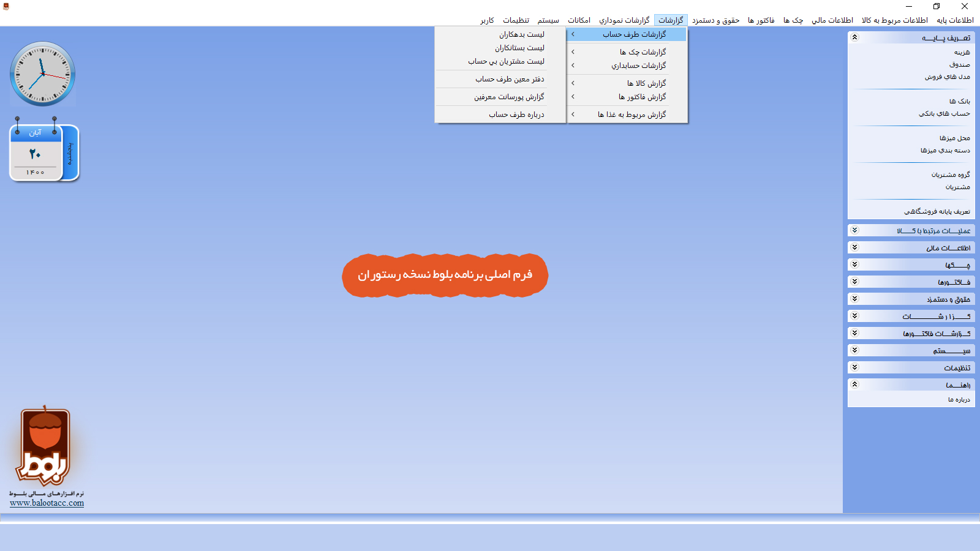980x551 pixels.
Task: Select لیست بدهکاران menu entry
Action: pos(521,34)
